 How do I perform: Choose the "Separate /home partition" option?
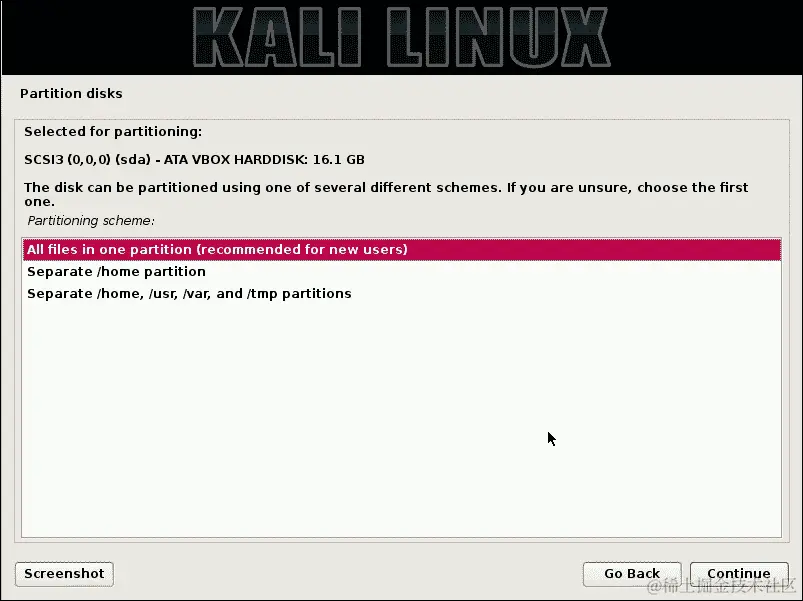point(402,271)
